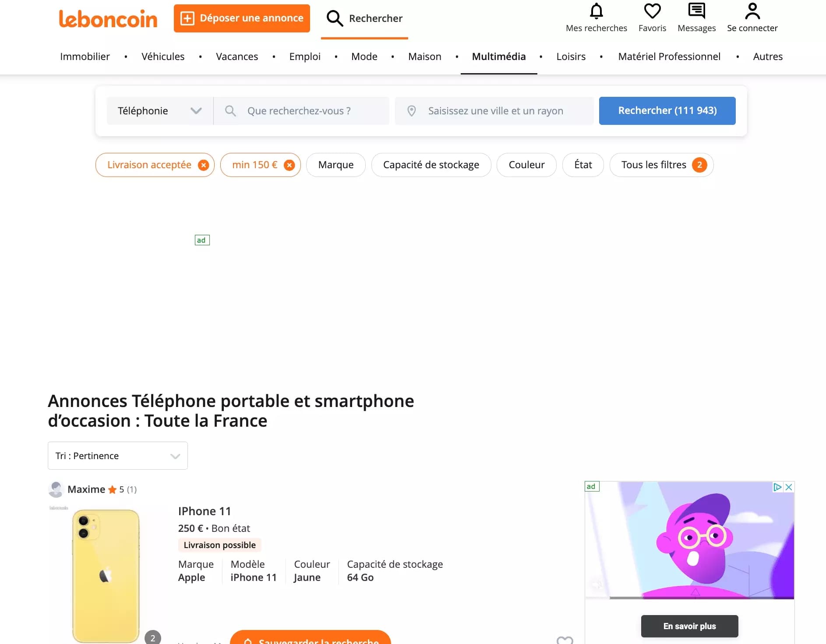
Task: Click the Rechercher (111 943) button
Action: tap(667, 111)
